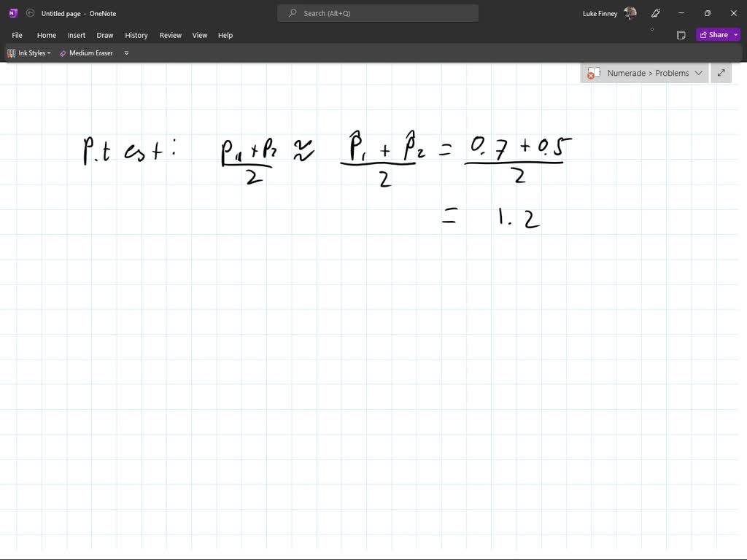Select the Medium Eraser tool icon
747x560 pixels.
[63, 52]
